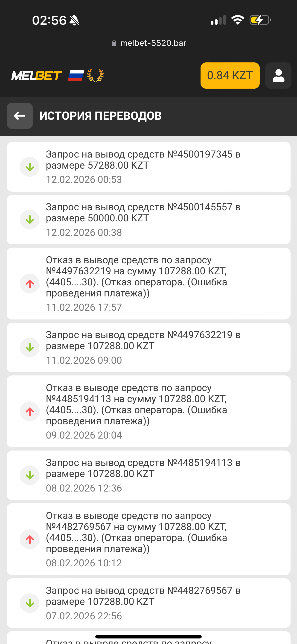Select withdrawal request dated 11.02.2026 09:00
Image resolution: width=297 pixels, height=644 pixels.
pyautogui.click(x=148, y=347)
